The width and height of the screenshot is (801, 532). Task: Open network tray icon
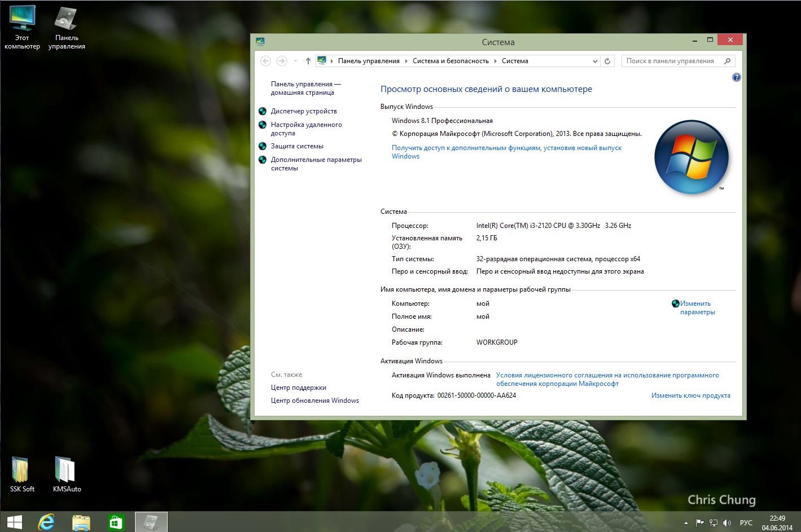pyautogui.click(x=714, y=523)
